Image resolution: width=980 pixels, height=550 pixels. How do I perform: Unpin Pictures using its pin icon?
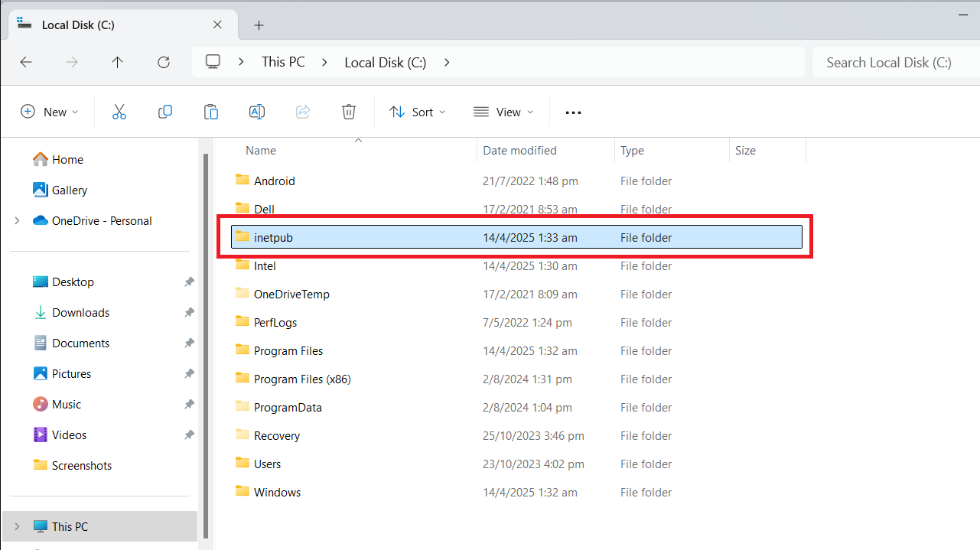tap(189, 374)
